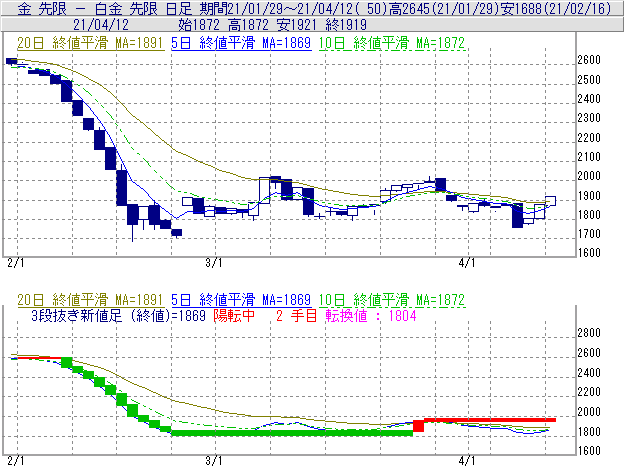Click the 2500 price label on candlestick chart axis
Screen dimensions: 624x473
click(589, 80)
